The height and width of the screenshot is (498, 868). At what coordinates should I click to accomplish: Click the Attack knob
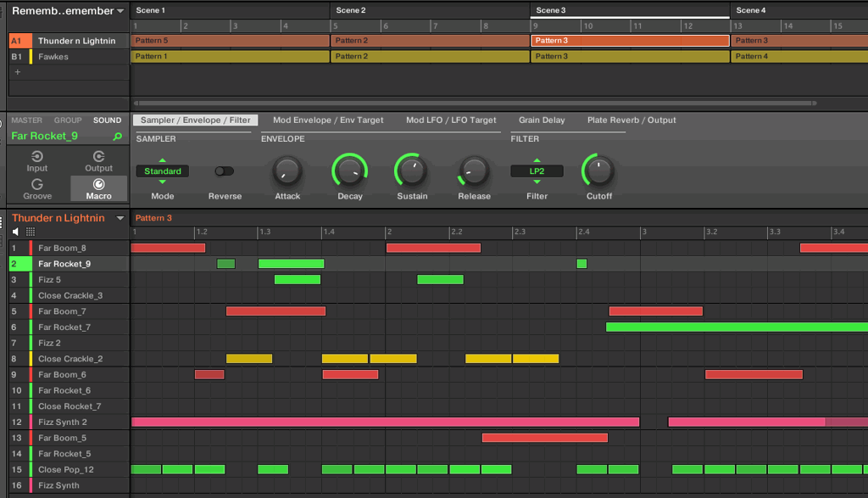287,171
